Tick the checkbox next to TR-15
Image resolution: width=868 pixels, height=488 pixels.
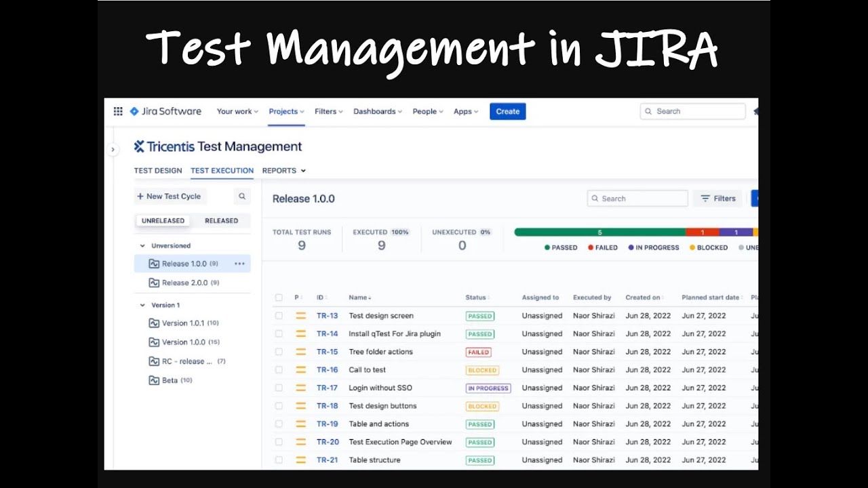[279, 352]
